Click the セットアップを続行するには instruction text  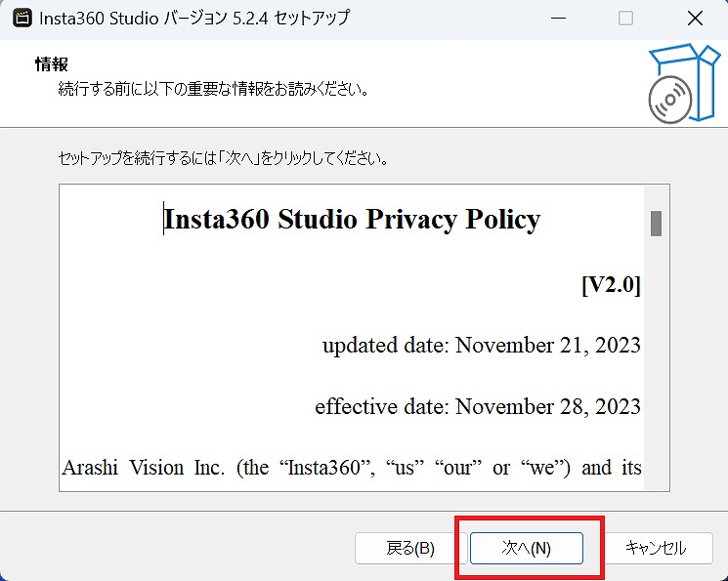coord(224,158)
